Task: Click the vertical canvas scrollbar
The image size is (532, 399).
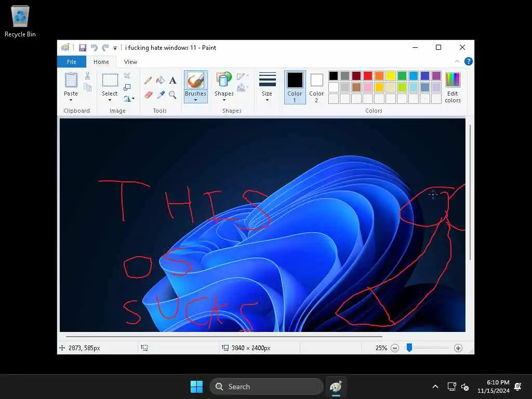Action: point(470,192)
